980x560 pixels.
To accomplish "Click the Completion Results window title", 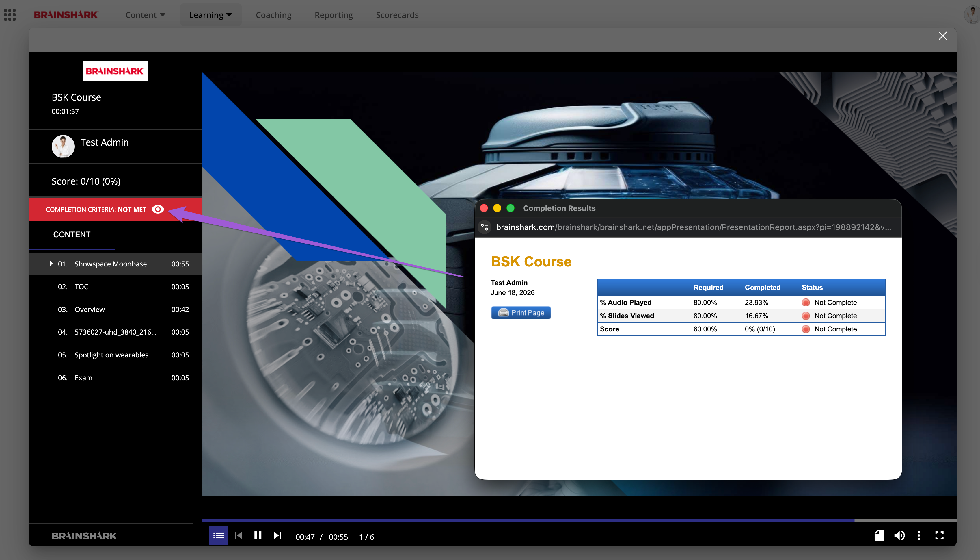I will point(559,208).
